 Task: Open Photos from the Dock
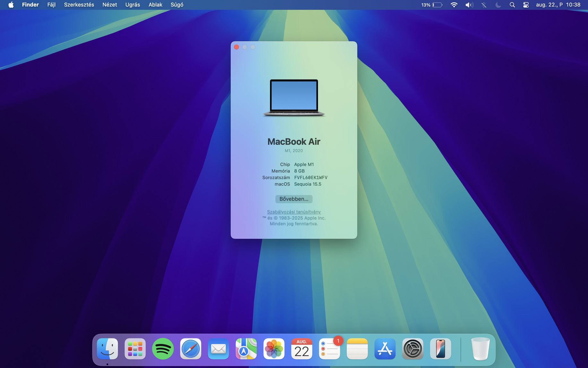click(x=274, y=349)
